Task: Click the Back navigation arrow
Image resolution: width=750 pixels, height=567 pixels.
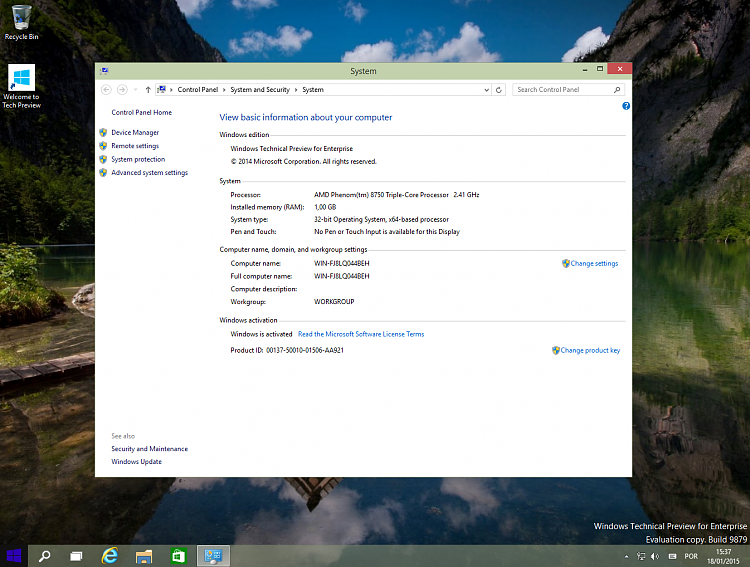Action: click(x=106, y=89)
